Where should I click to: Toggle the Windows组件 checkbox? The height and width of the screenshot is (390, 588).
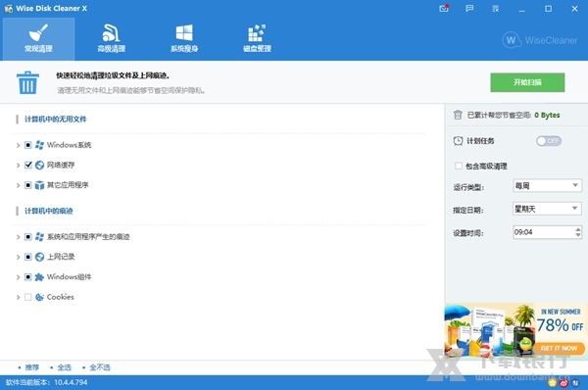[28, 277]
